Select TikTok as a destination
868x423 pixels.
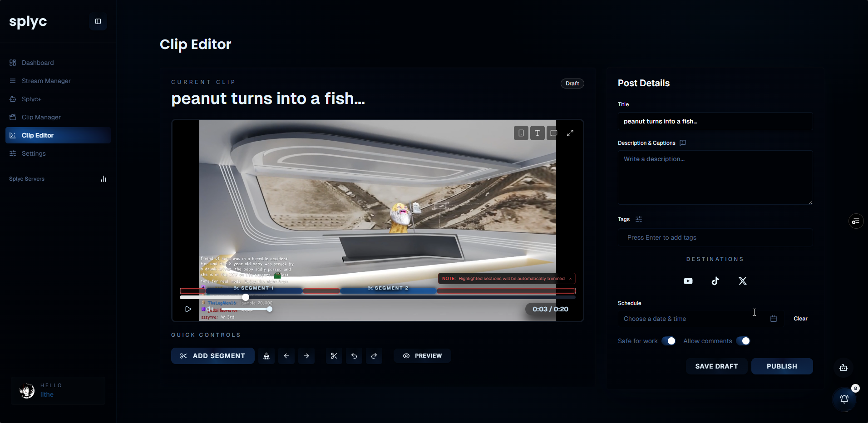[x=715, y=281]
